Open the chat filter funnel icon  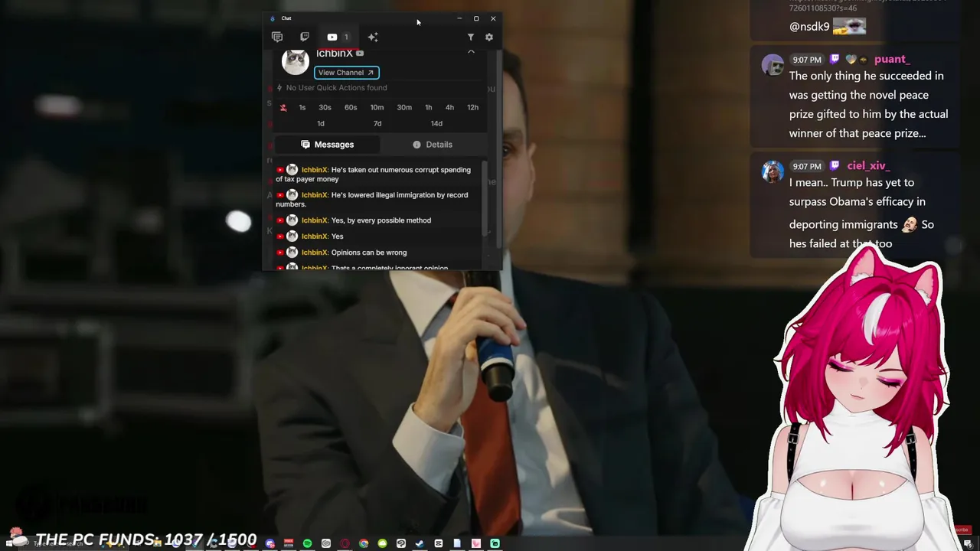coord(471,37)
